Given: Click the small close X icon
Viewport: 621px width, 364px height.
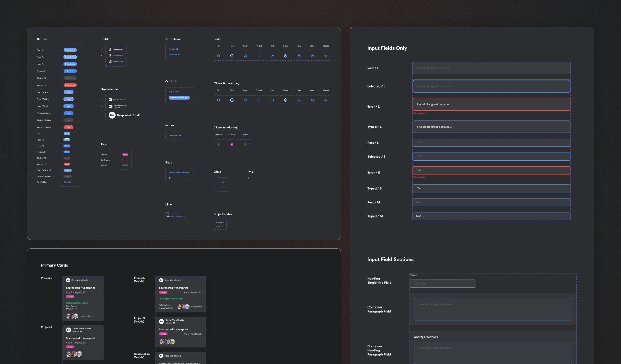Looking at the screenshot, I should (x=222, y=188).
